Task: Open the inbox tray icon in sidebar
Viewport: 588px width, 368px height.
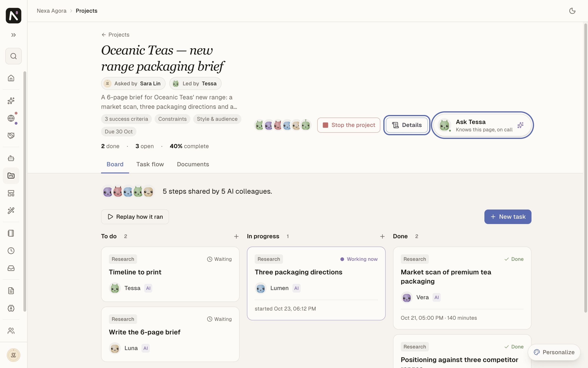Action: (11, 268)
